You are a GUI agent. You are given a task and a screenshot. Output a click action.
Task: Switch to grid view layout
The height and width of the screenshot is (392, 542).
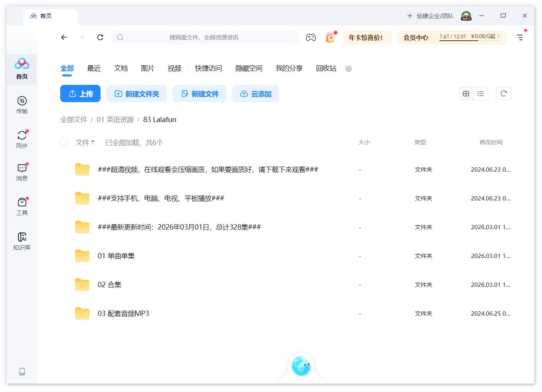466,93
